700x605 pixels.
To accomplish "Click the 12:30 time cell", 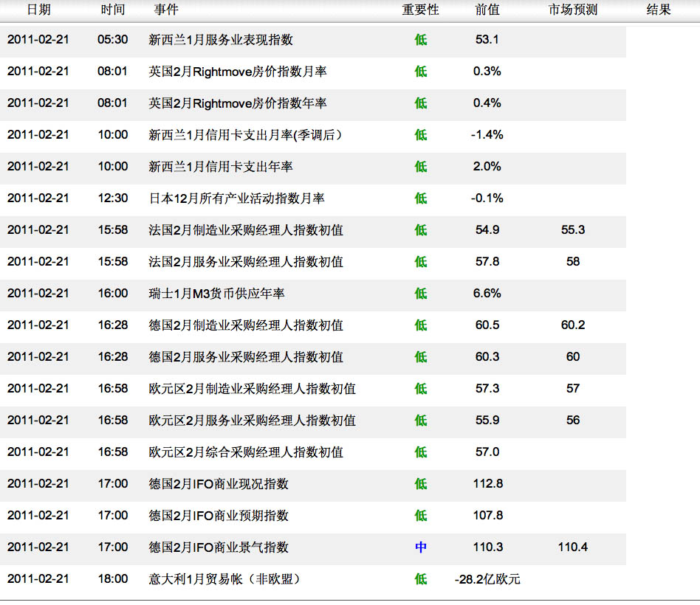I will [x=112, y=198].
